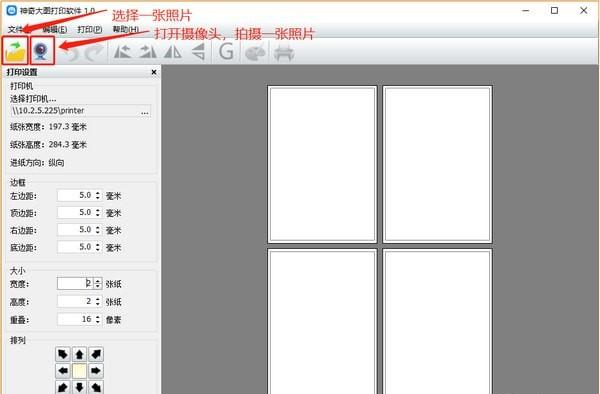Click the 打印机 group heading
600x394 pixels.
[21, 86]
